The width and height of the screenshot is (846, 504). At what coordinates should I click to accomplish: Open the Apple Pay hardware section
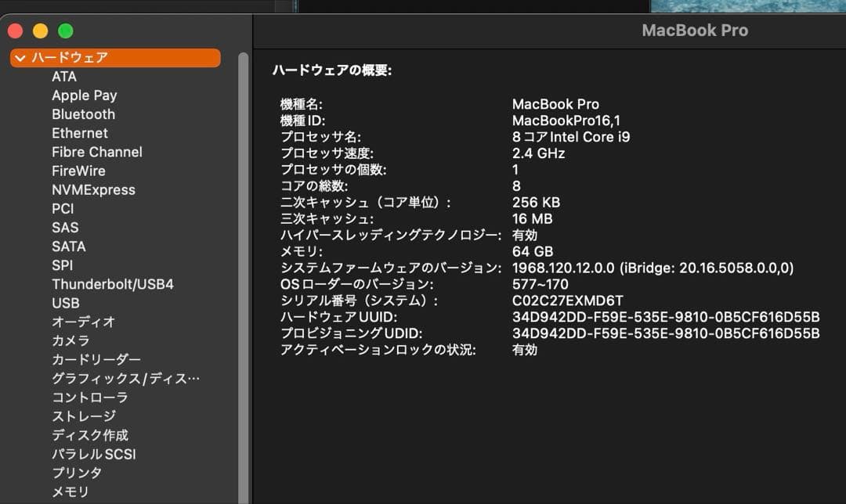click(x=84, y=95)
